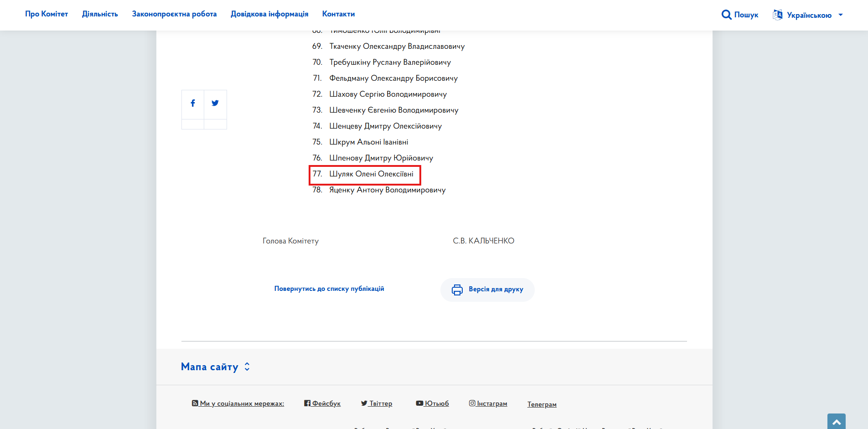The height and width of the screenshot is (429, 868).
Task: Go to the Контакти page
Action: (338, 14)
